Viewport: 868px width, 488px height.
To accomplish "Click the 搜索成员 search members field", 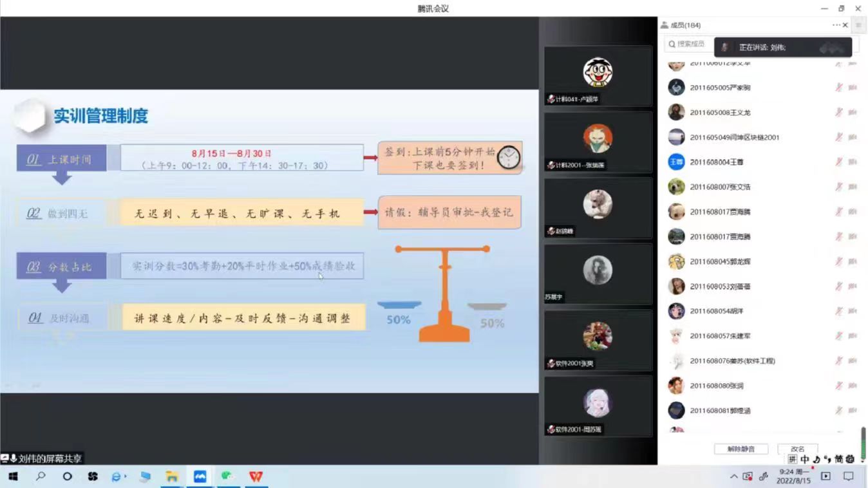I will point(689,44).
